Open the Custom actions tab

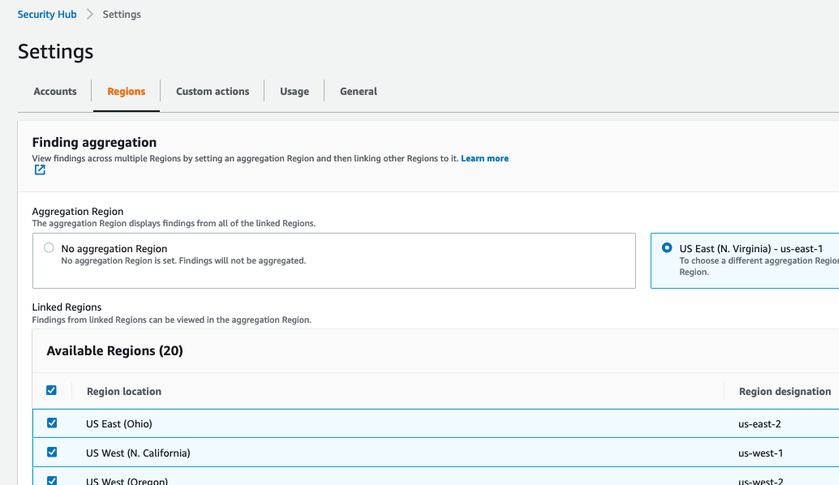pos(212,92)
